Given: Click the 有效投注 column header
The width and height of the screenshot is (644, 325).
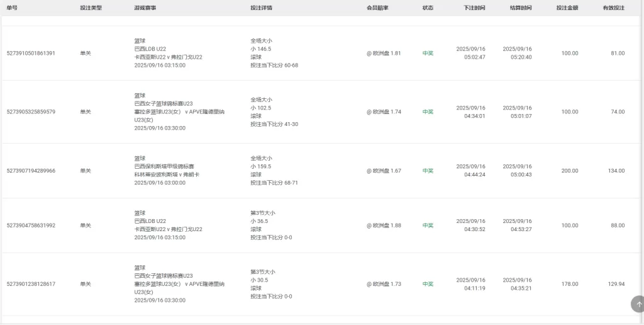Looking at the screenshot, I should (614, 8).
